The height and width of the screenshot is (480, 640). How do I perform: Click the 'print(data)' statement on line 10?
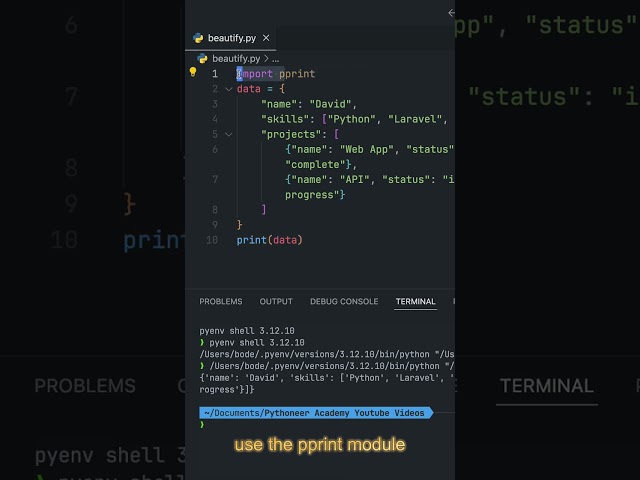[269, 240]
